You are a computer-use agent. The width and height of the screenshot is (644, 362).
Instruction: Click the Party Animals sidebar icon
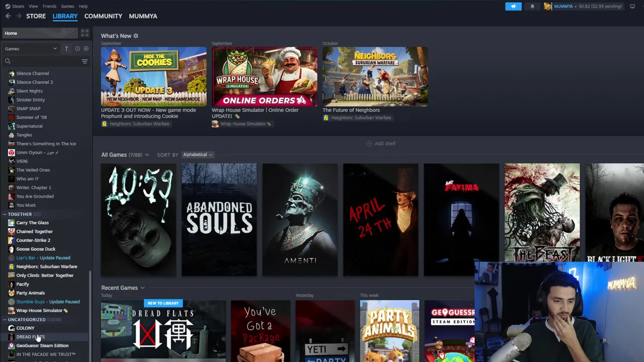(11, 293)
